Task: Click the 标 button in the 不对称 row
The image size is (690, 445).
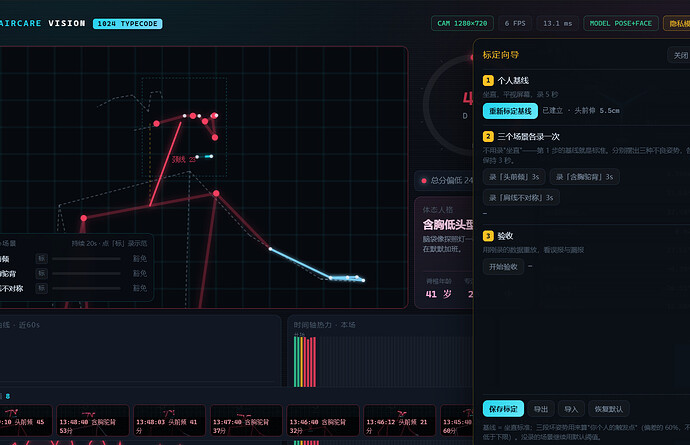Action: tap(41, 288)
